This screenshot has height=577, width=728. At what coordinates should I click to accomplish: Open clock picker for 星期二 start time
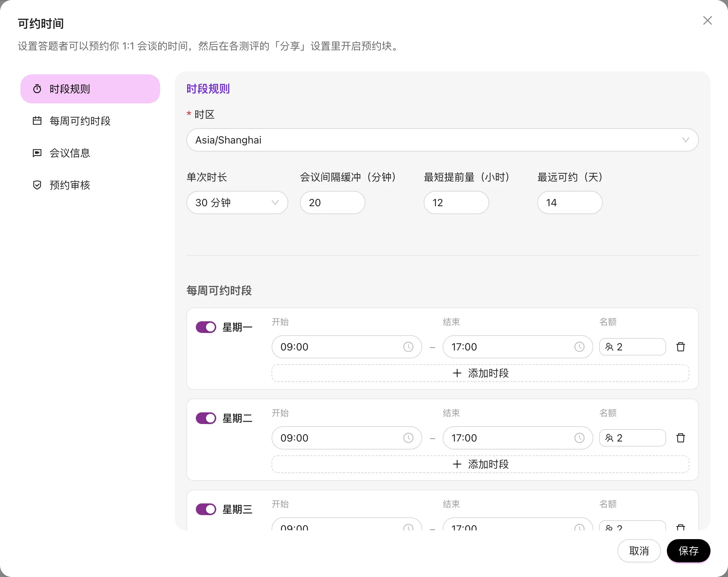(x=408, y=438)
